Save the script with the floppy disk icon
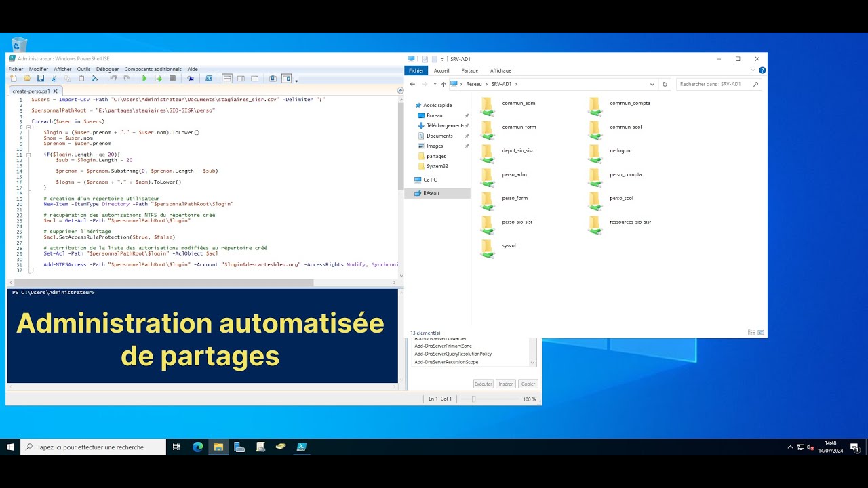This screenshot has width=868, height=488. coord(41,79)
